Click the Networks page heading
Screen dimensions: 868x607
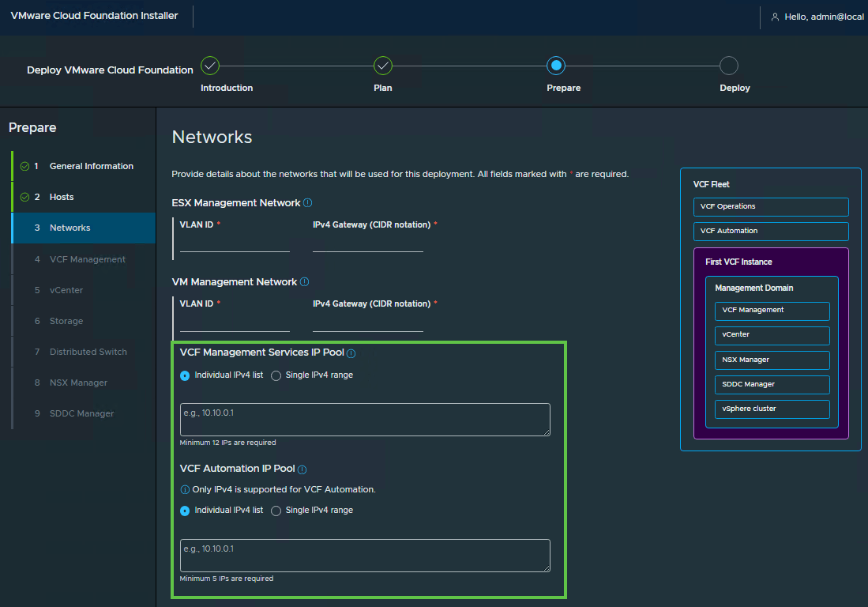(212, 138)
